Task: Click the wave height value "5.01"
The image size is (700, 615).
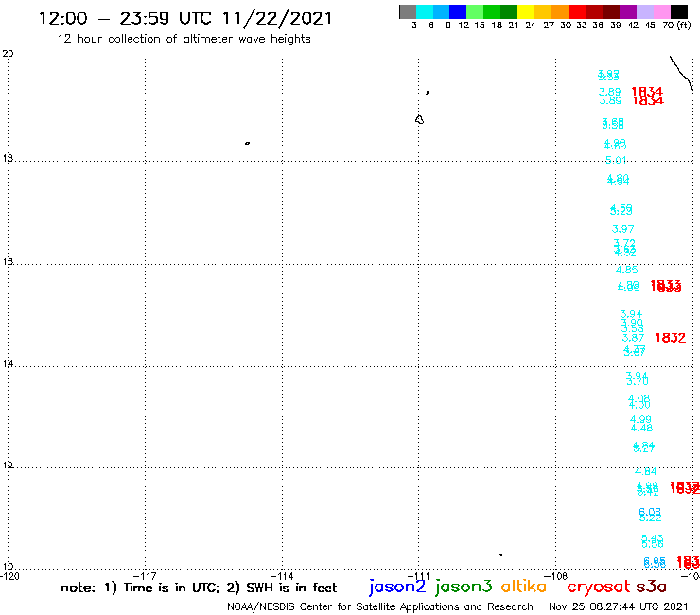Action: (616, 160)
